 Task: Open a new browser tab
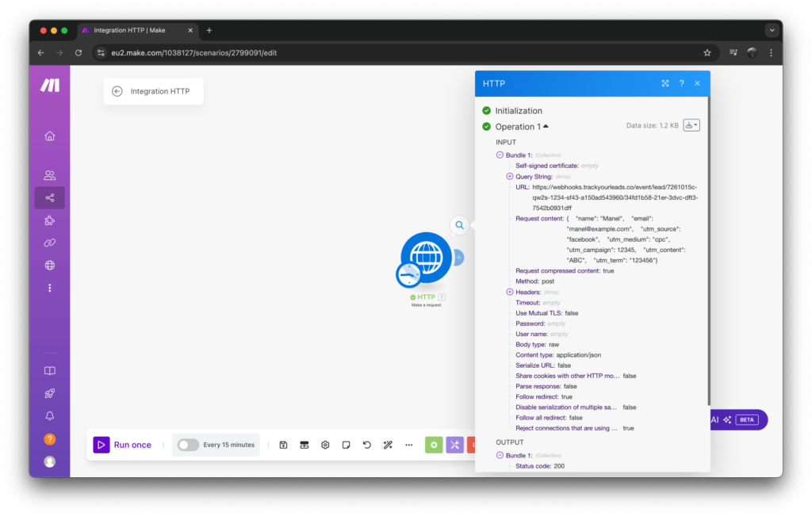pyautogui.click(x=209, y=31)
